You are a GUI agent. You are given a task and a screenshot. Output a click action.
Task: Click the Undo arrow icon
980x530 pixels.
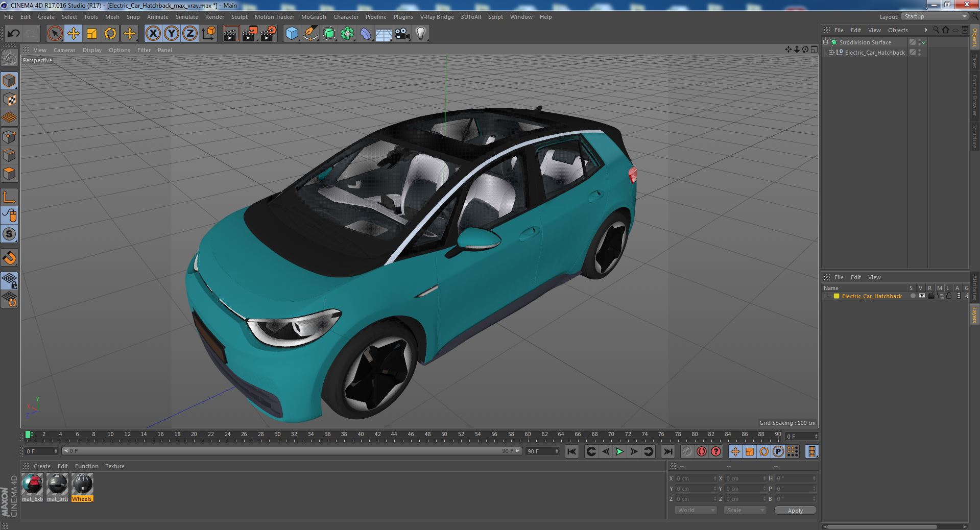[13, 34]
